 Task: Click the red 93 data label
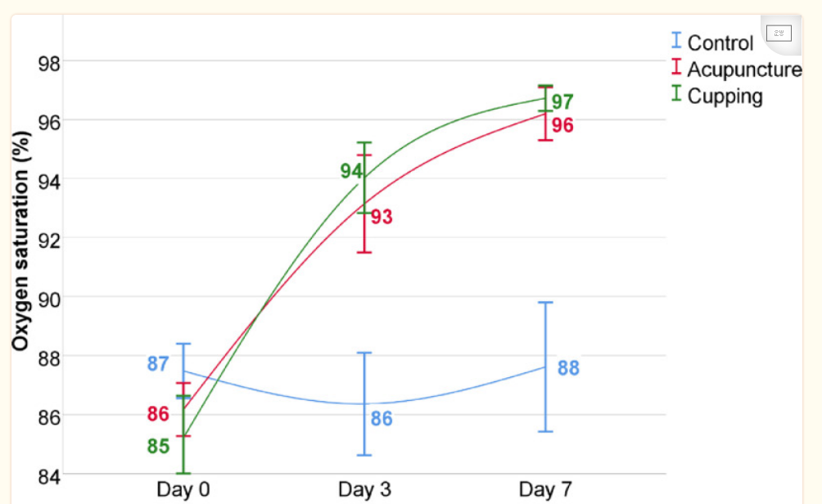click(x=382, y=217)
